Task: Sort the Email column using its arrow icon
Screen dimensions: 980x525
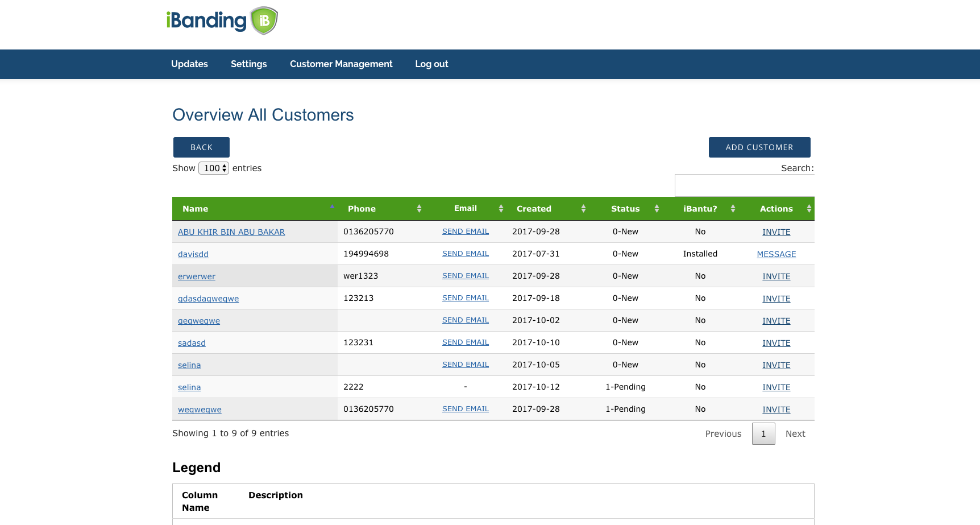Action: [501, 209]
